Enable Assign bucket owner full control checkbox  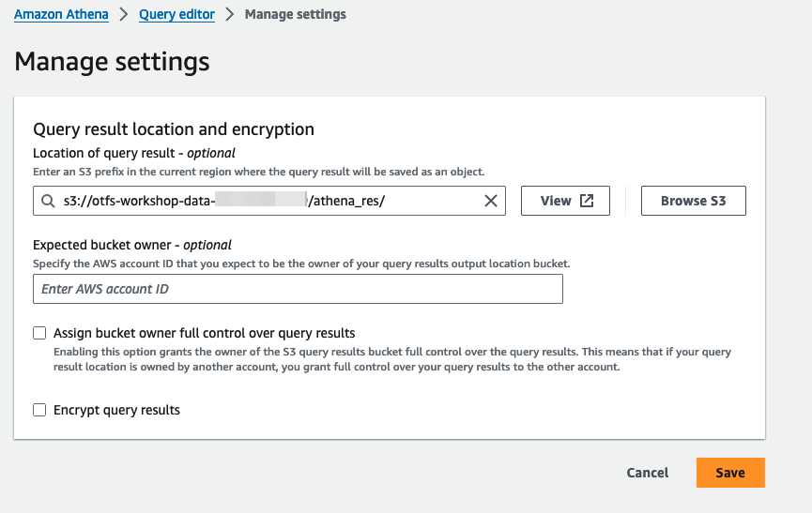click(39, 333)
